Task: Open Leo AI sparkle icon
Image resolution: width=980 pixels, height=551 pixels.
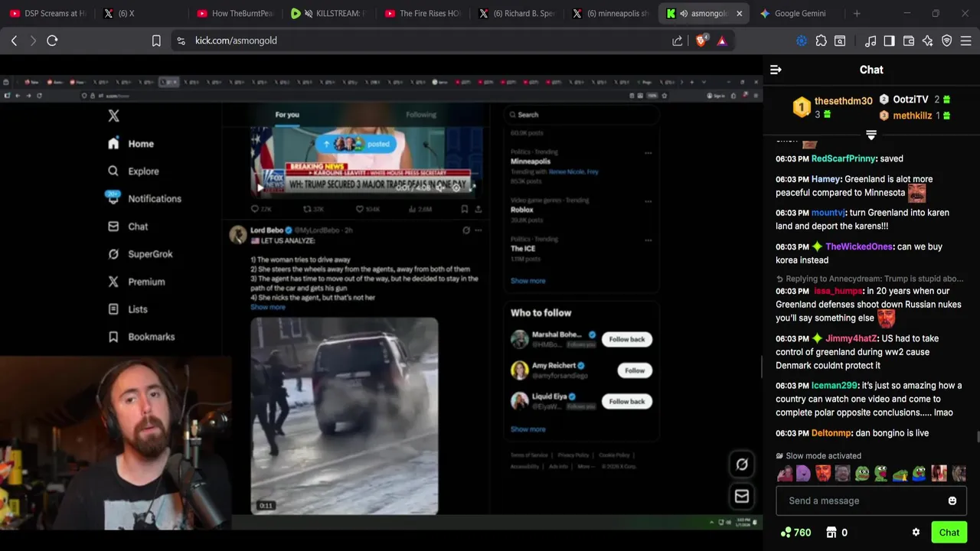Action: pyautogui.click(x=928, y=41)
